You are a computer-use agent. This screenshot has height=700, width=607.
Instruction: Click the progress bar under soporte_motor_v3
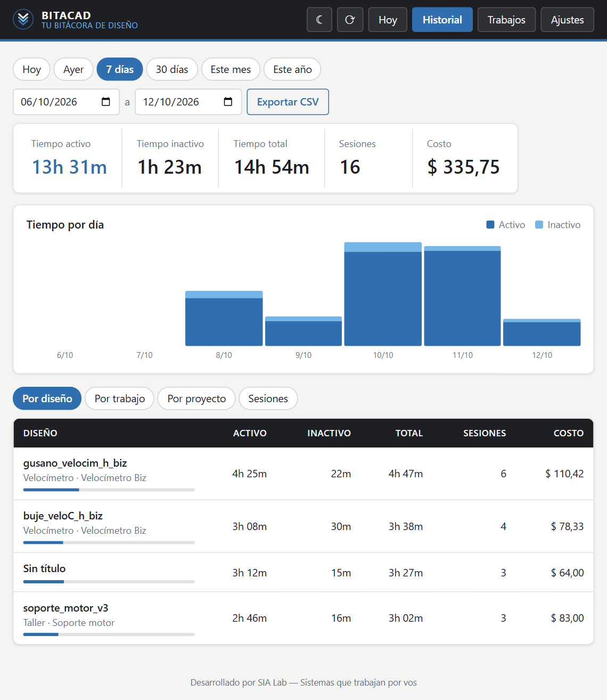(x=109, y=634)
